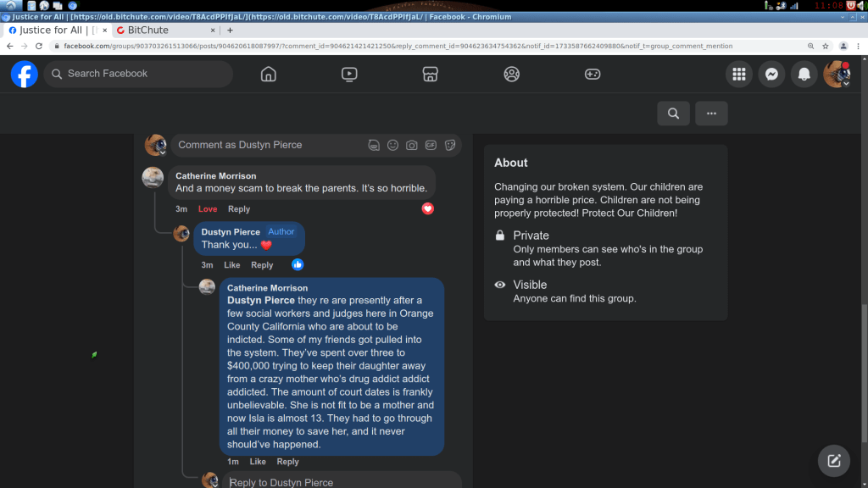Open the Watch video icon
This screenshot has height=488, width=868.
tap(349, 74)
